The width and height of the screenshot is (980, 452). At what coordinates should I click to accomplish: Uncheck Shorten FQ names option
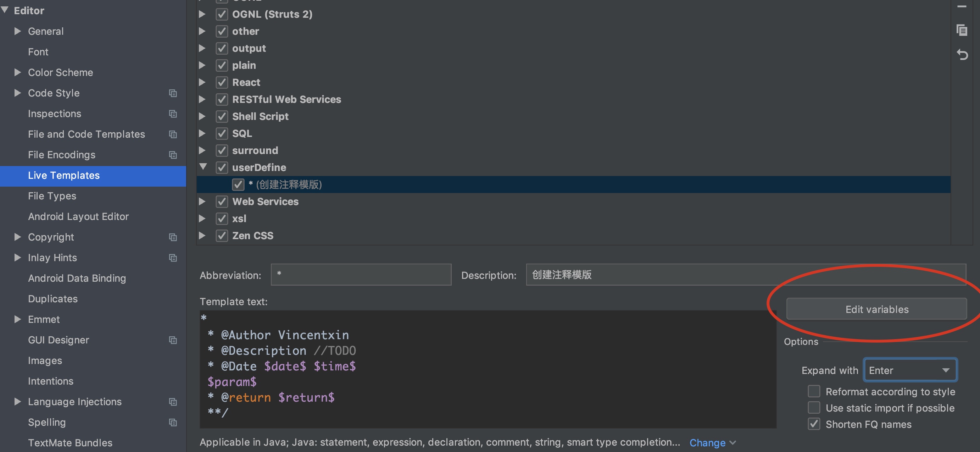click(813, 424)
